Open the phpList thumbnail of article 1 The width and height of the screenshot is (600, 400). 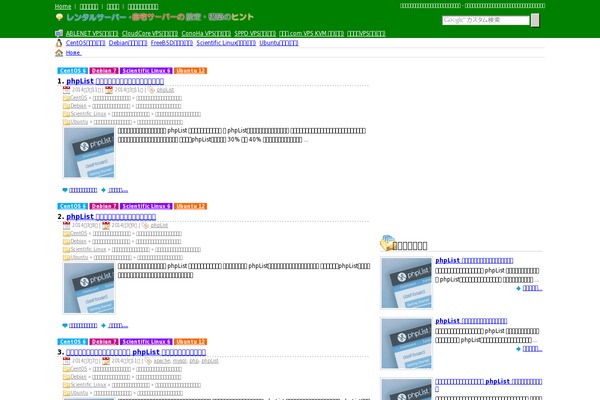(x=89, y=153)
